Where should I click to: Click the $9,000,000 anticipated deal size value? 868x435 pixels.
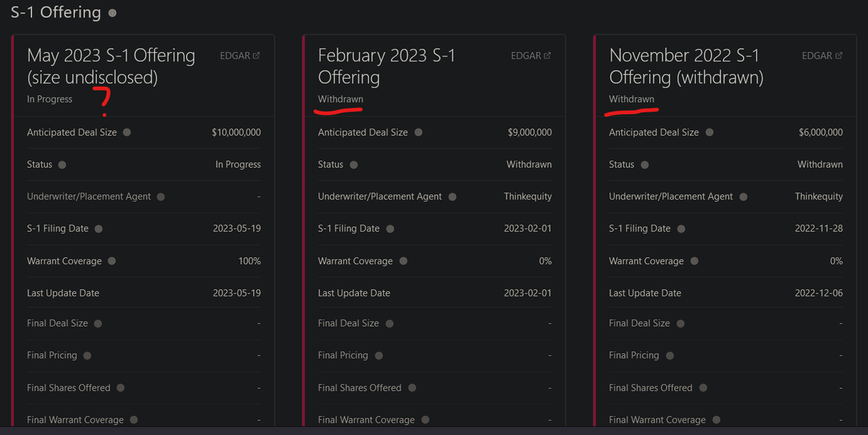tap(530, 132)
